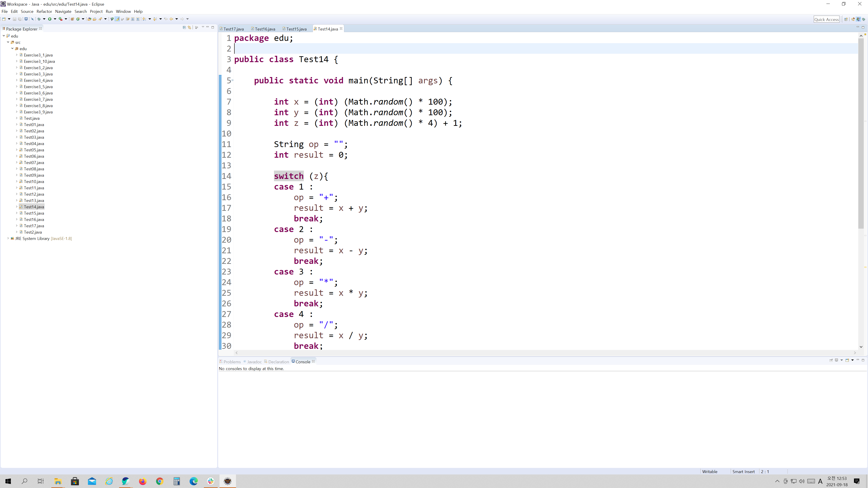Viewport: 868px width, 488px height.
Task: Toggle Link with Editor in Package Explorer
Action: [x=189, y=27]
